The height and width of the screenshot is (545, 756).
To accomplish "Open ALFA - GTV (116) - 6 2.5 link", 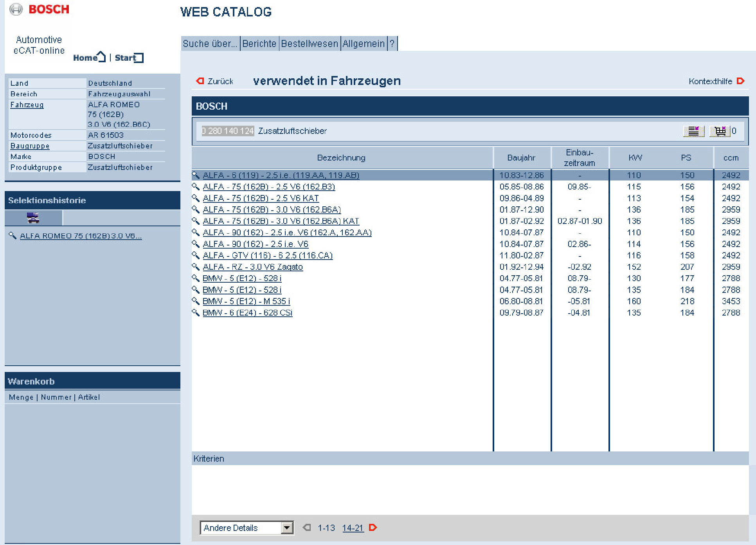I will pos(268,255).
